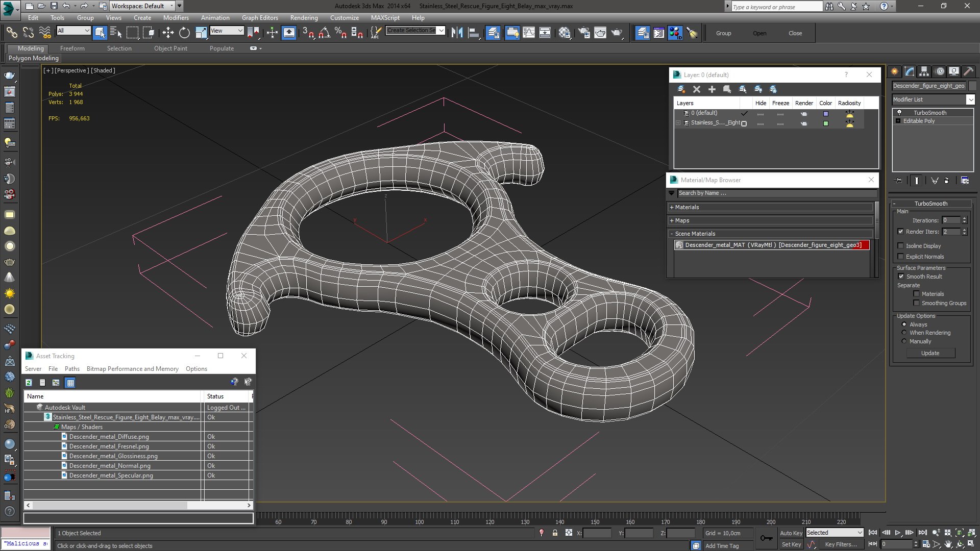Image resolution: width=980 pixels, height=551 pixels.
Task: Click Delete layer X icon in Layer panel
Action: pos(697,89)
